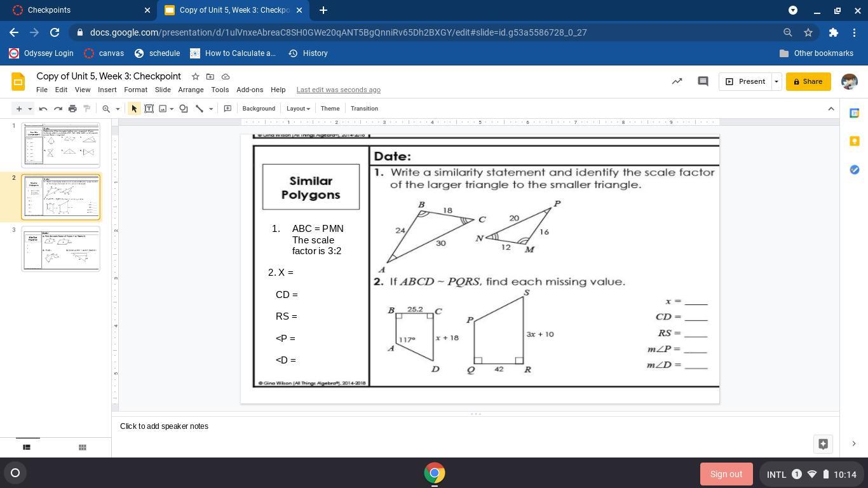Image resolution: width=868 pixels, height=488 pixels.
Task: Choose the Select arrow cursor tool
Action: [x=134, y=109]
